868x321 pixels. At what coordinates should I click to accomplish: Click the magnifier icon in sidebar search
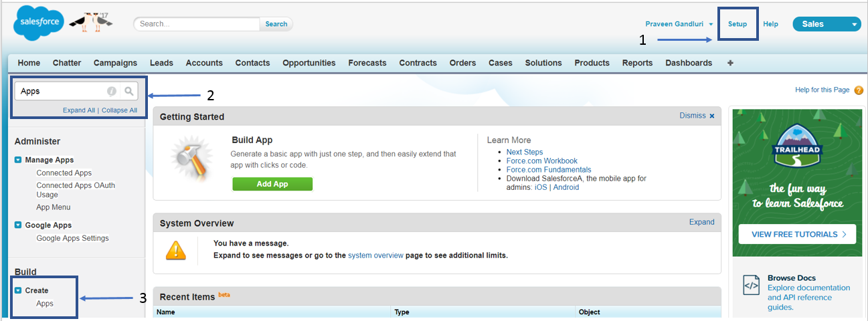[128, 91]
